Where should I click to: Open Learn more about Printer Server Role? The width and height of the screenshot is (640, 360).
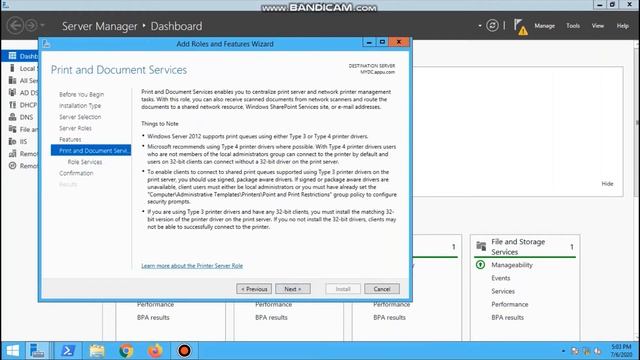click(192, 266)
